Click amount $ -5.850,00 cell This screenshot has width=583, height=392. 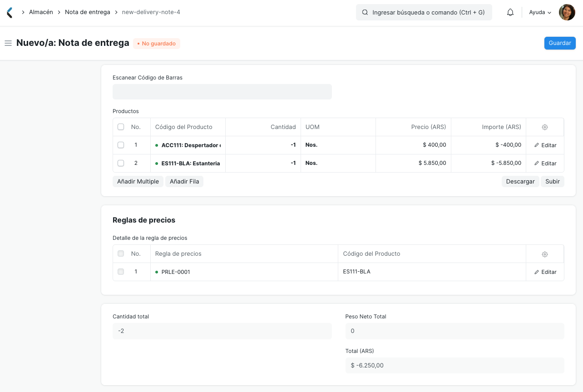point(489,164)
